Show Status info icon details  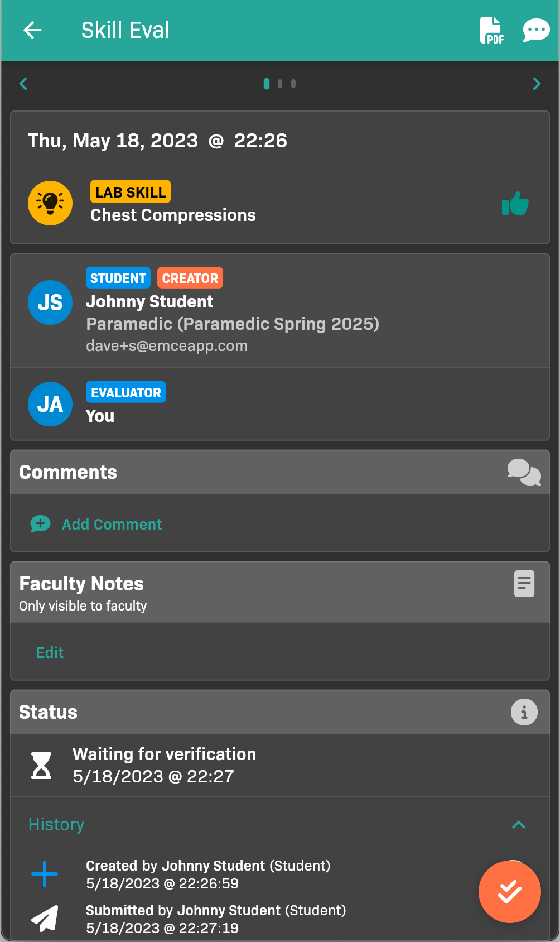524,712
